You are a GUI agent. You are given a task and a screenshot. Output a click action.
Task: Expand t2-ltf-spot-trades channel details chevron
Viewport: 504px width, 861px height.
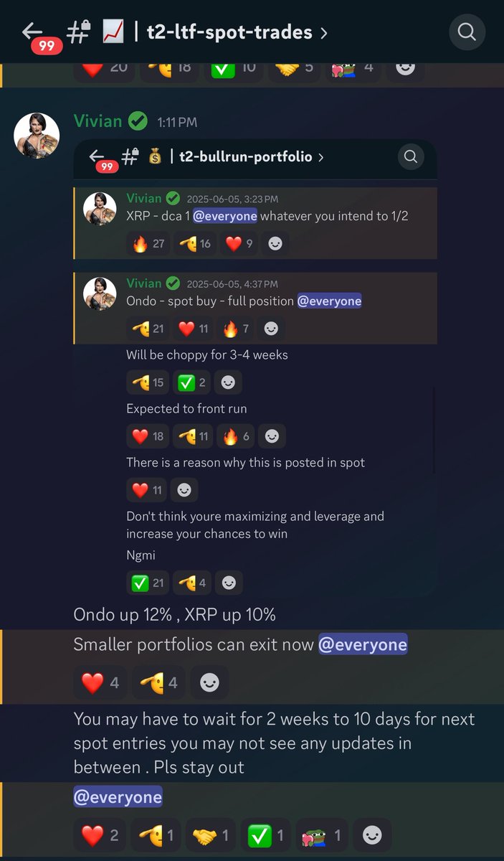(x=323, y=32)
